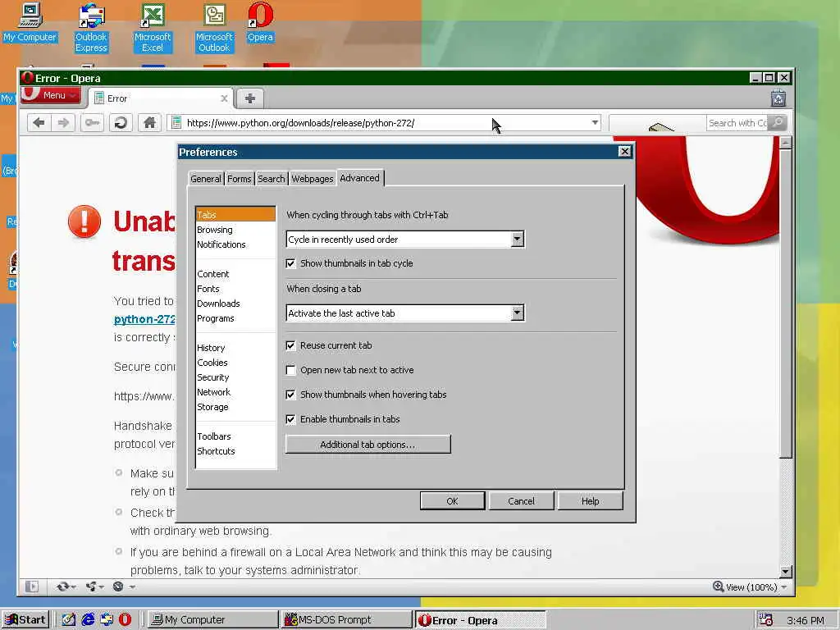Open Outlook Express desktop icon
This screenshot has width=840, height=630.
[91, 28]
